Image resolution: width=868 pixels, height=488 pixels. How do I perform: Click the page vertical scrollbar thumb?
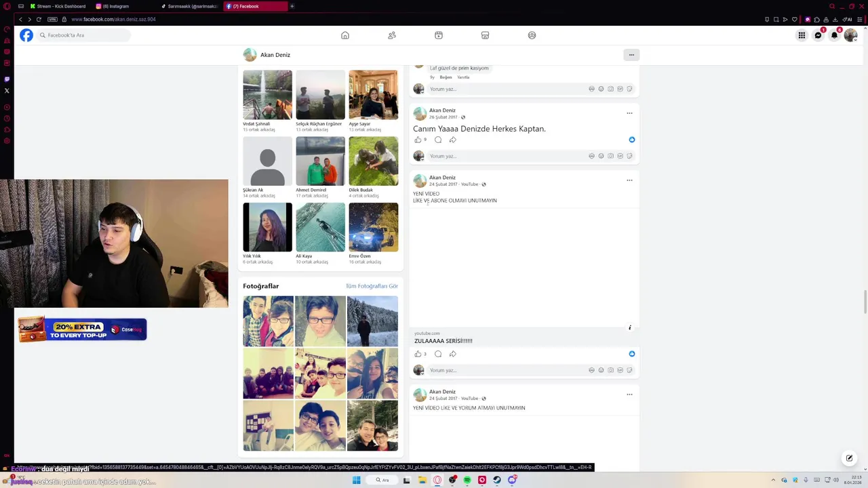(x=865, y=302)
